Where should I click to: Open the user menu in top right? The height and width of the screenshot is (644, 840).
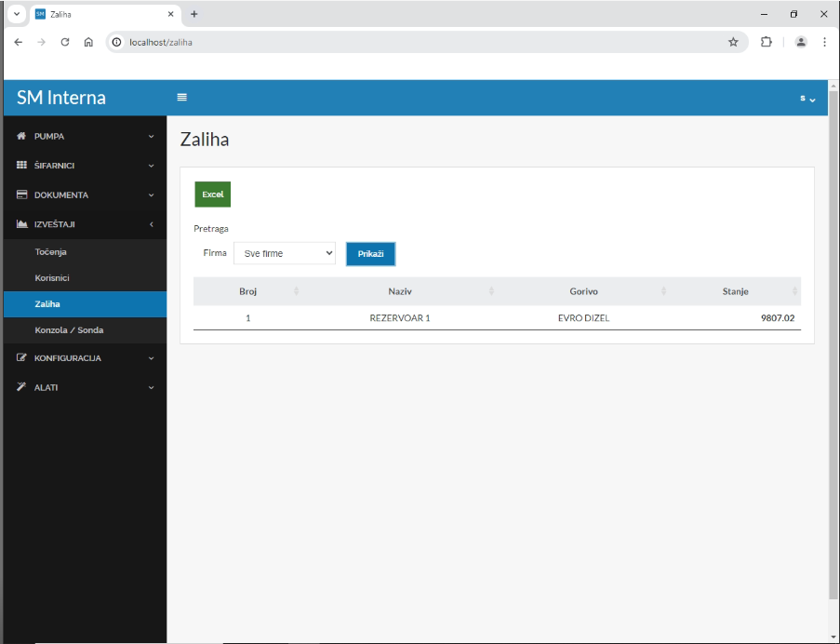(x=807, y=99)
